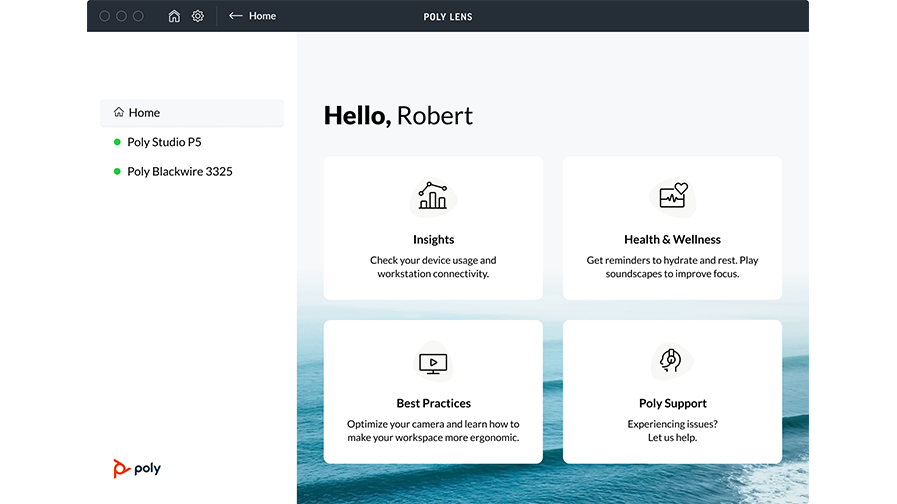Click the green status dot for Poly Studio P5

pos(117,142)
